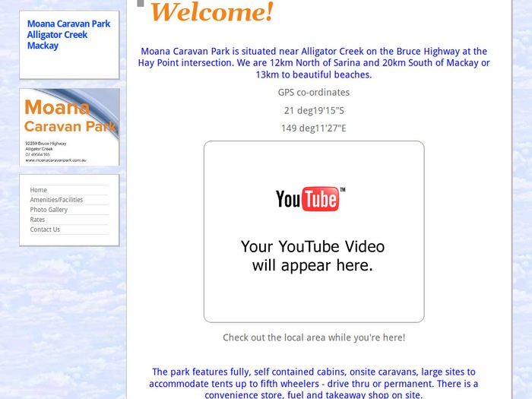Click the Moana Caravan Park logo image
Image resolution: width=532 pixels, height=399 pixels.
70,127
